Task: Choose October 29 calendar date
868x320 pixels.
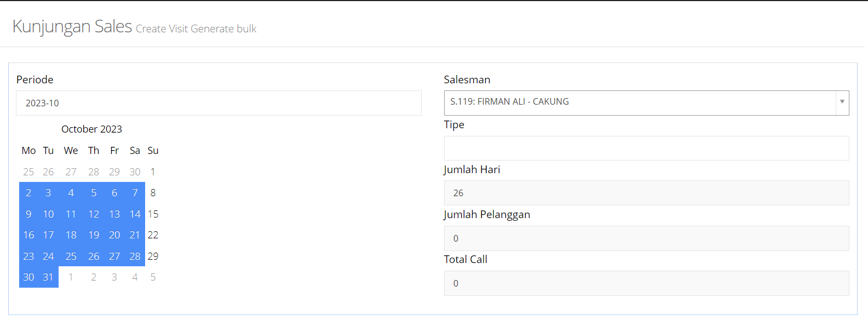Action: point(153,256)
